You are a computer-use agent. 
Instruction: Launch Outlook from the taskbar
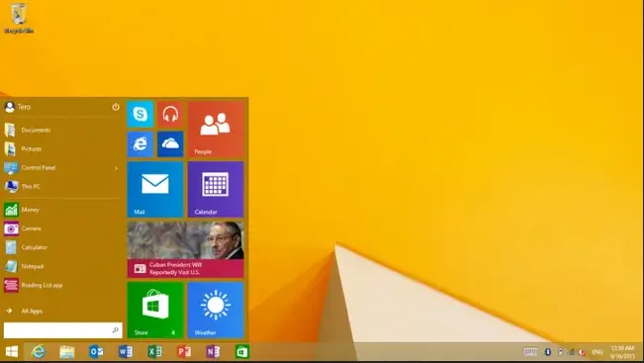[96, 351]
